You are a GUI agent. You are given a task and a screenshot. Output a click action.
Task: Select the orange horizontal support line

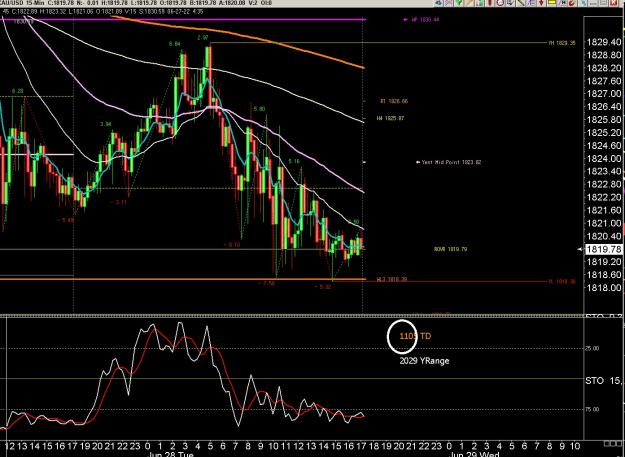(x=183, y=279)
